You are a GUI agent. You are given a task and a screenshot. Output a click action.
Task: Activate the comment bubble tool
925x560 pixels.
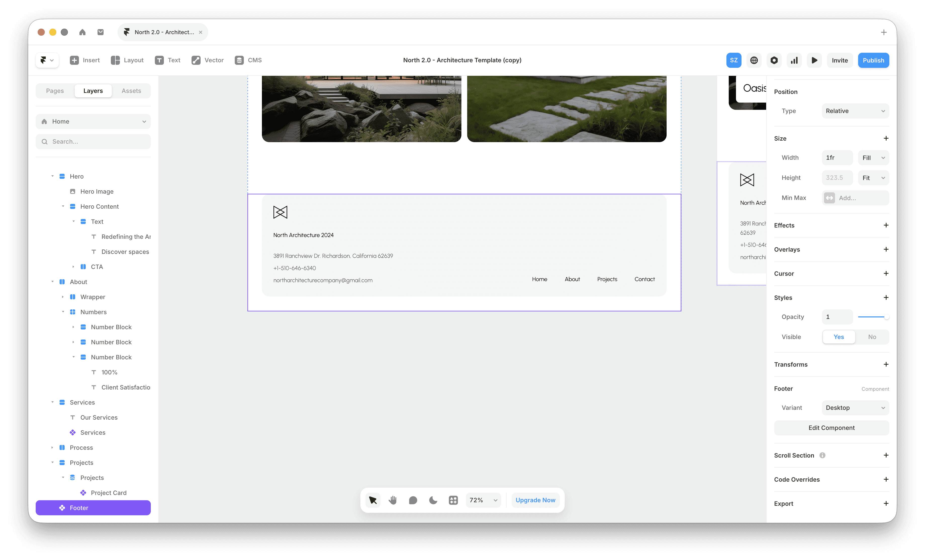click(413, 500)
